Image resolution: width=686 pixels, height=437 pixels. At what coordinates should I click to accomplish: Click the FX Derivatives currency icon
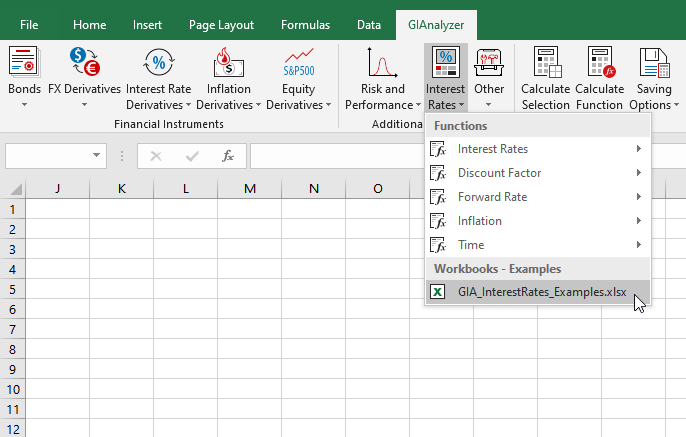tap(84, 62)
